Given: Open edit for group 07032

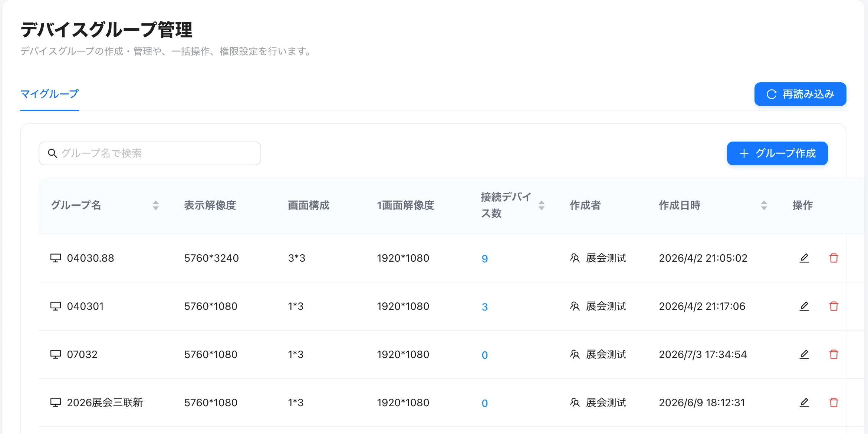Looking at the screenshot, I should point(804,354).
